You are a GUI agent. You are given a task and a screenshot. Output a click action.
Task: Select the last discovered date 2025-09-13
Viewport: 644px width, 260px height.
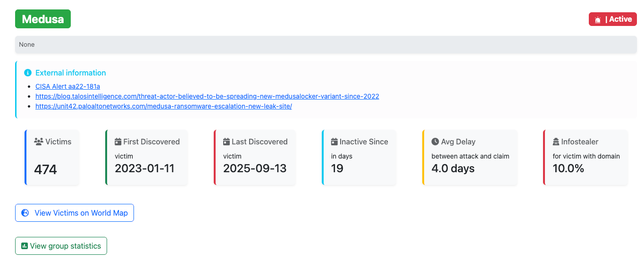point(255,168)
